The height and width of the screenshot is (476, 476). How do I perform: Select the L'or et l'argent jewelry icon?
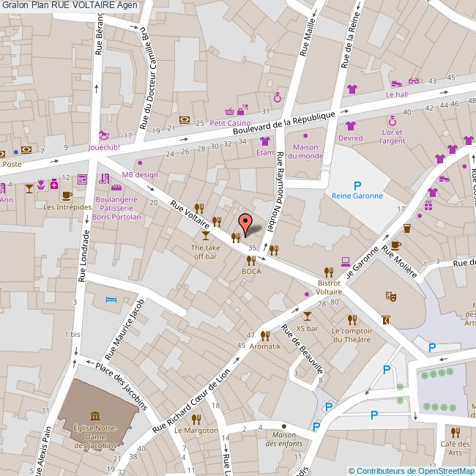[x=393, y=119]
